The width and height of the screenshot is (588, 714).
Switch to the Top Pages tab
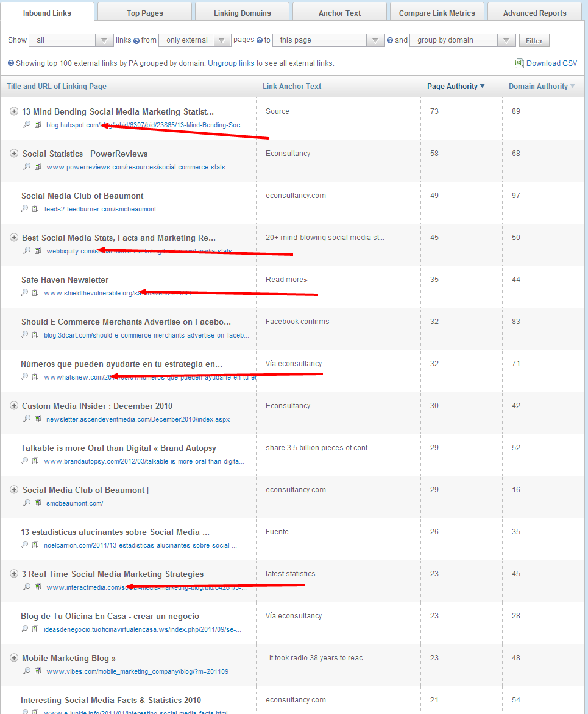point(144,13)
